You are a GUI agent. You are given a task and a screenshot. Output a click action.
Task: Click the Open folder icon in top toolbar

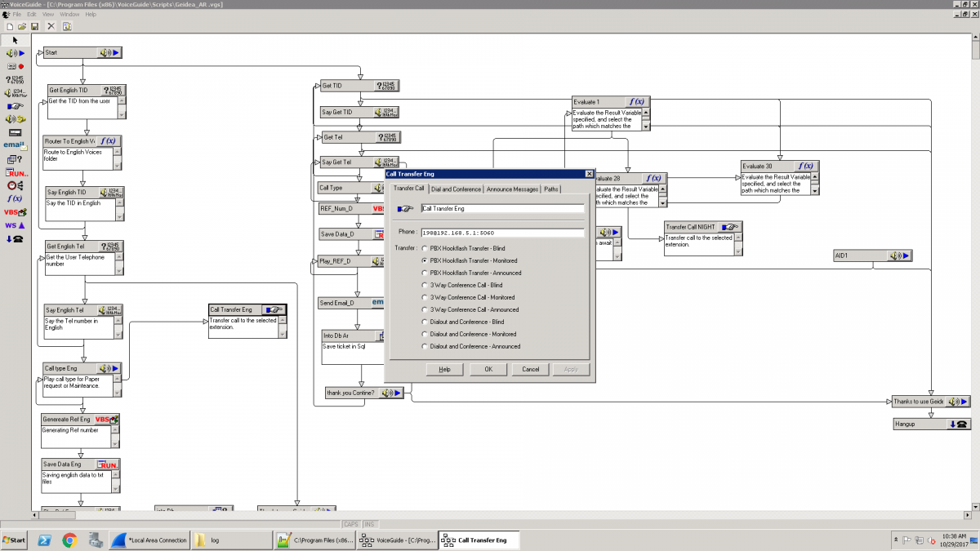[x=22, y=26]
